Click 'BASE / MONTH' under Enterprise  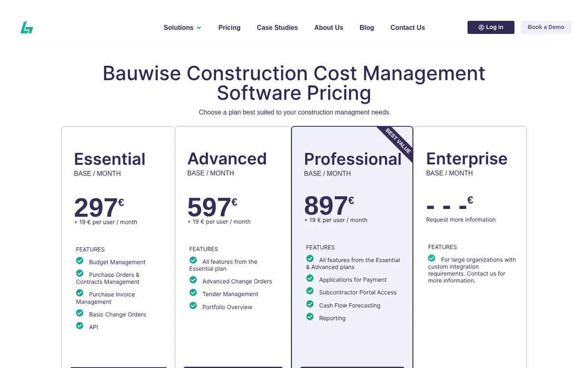coord(449,173)
